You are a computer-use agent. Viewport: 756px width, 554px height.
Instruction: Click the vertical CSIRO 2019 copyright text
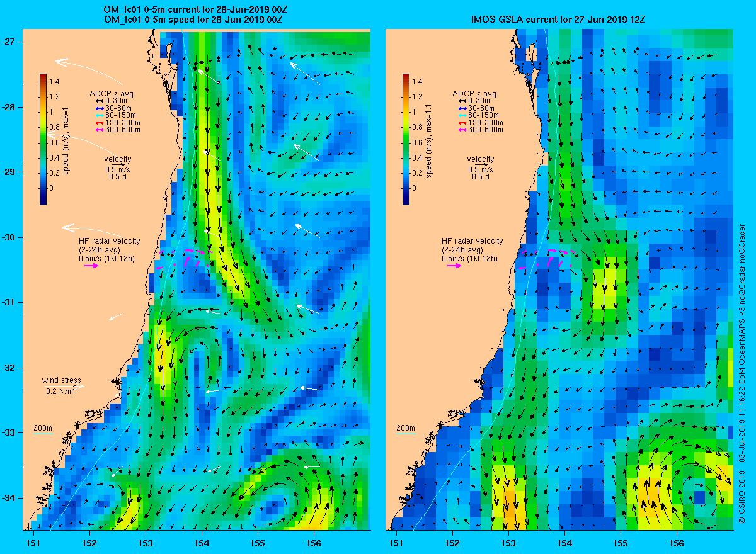(742, 375)
